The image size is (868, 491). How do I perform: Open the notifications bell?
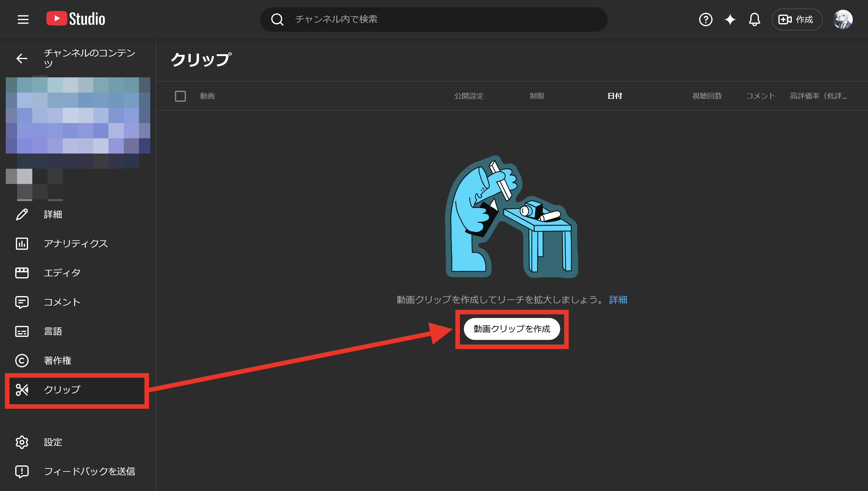pyautogui.click(x=754, y=19)
